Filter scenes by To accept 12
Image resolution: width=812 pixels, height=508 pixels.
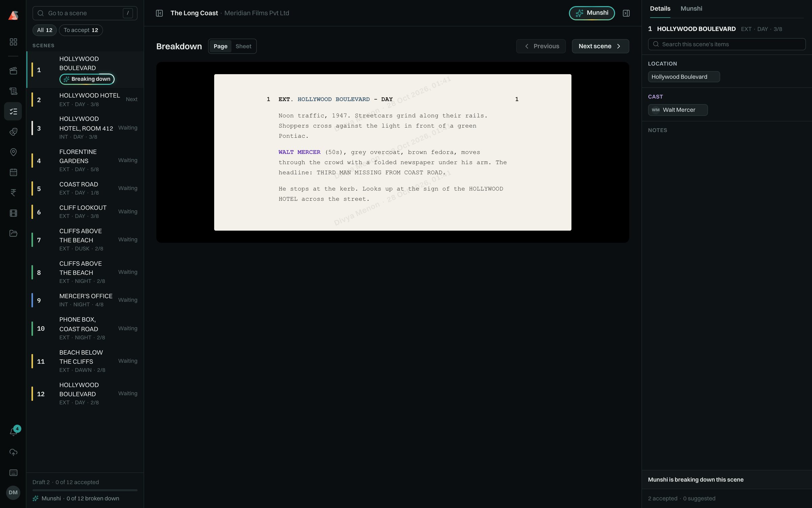[81, 30]
